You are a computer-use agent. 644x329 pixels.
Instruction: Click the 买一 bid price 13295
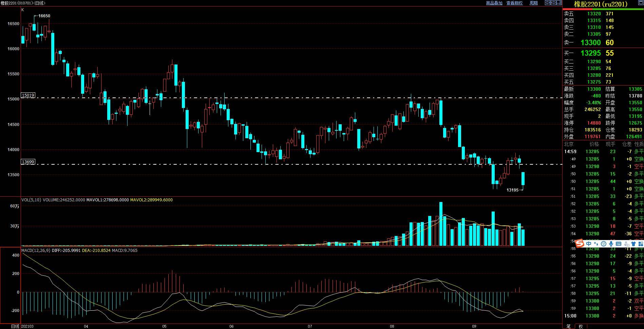[x=591, y=53]
